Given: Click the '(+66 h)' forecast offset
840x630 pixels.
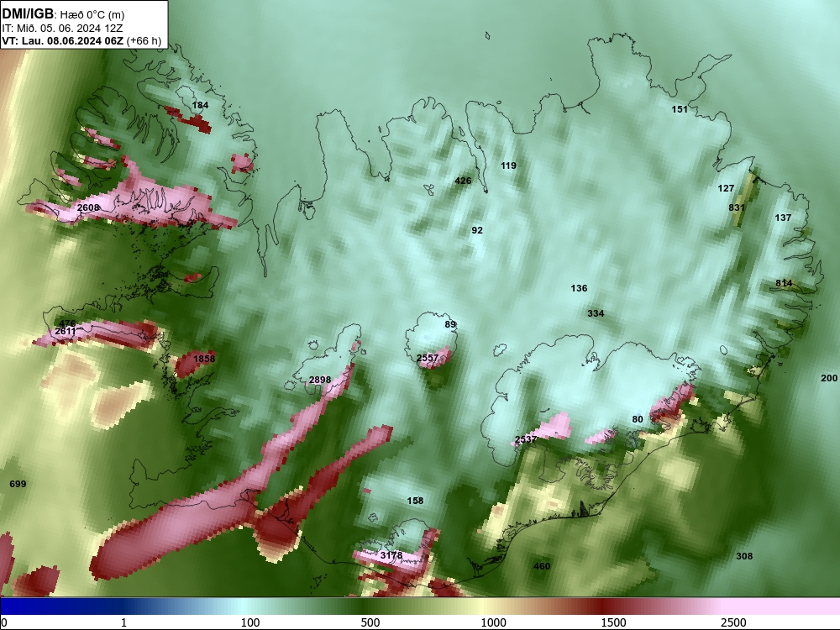Looking at the screenshot, I should (144, 40).
